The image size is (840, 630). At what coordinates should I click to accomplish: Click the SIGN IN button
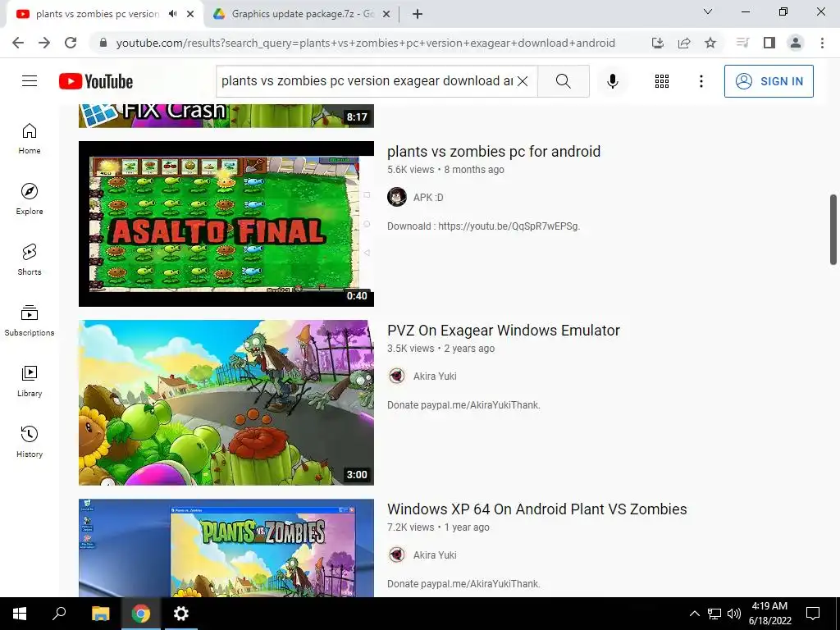[769, 81]
